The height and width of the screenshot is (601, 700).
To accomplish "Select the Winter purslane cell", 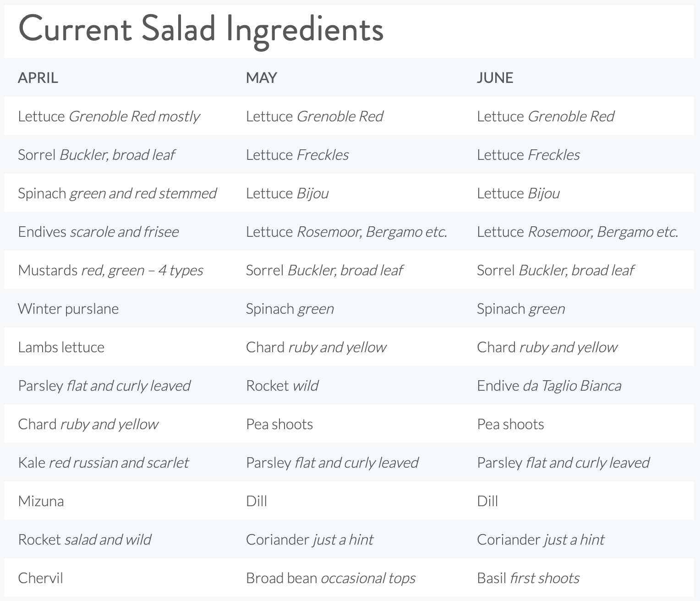I will tap(68, 309).
